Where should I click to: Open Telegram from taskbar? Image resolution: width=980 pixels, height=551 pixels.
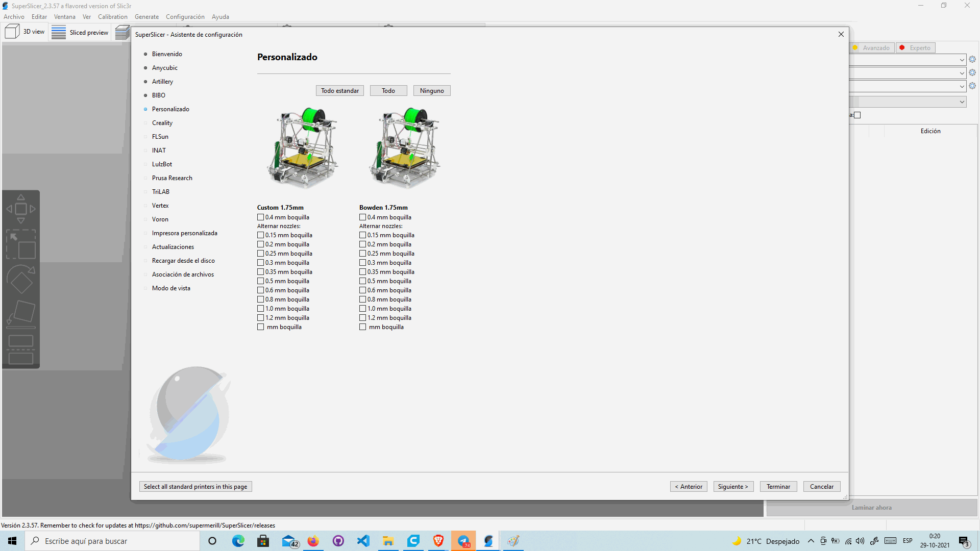[x=463, y=541]
